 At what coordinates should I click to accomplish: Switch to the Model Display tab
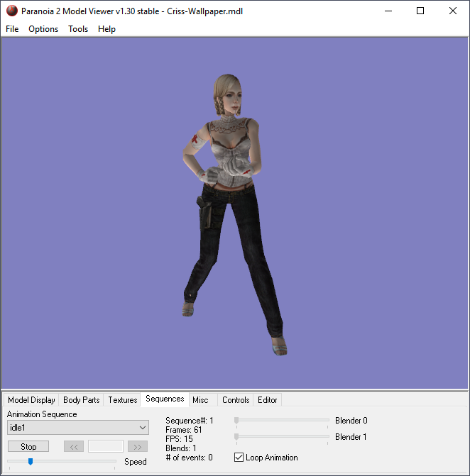(x=31, y=400)
